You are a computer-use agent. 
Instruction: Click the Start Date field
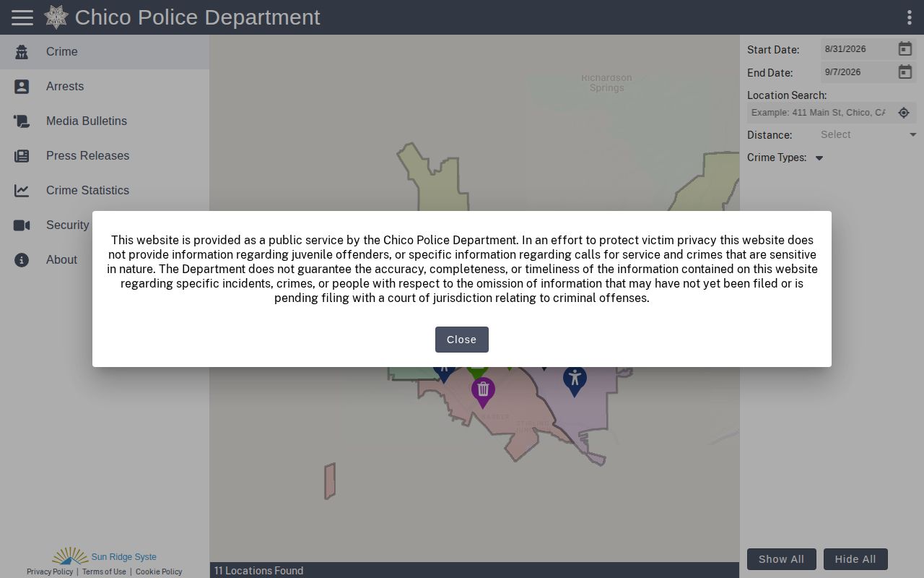coord(858,49)
